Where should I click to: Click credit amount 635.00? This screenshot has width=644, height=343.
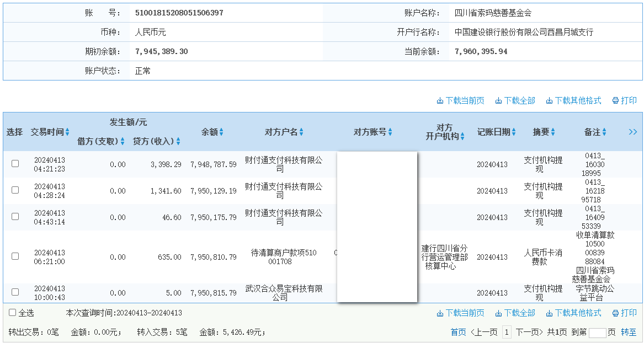(x=169, y=257)
